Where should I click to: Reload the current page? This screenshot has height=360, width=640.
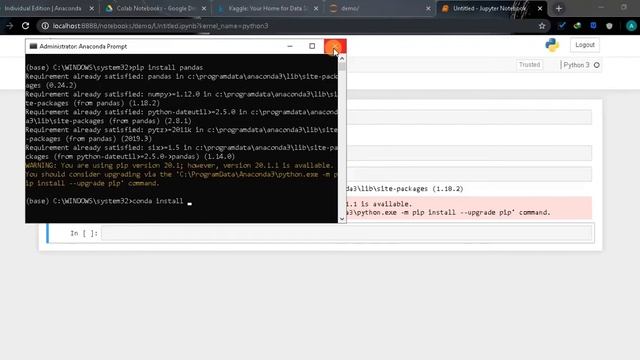coord(25,26)
